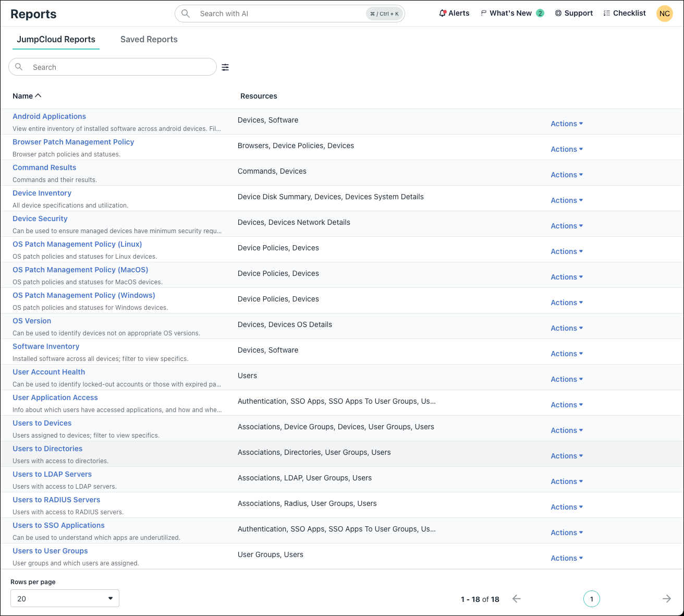This screenshot has width=684, height=616.
Task: Switch to JumpCloud Reports tab
Action: tap(56, 39)
